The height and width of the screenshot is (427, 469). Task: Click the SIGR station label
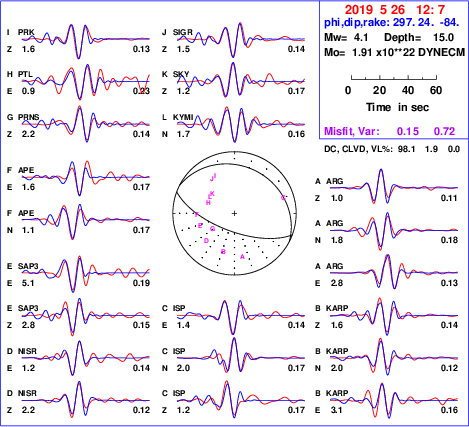pos(183,32)
